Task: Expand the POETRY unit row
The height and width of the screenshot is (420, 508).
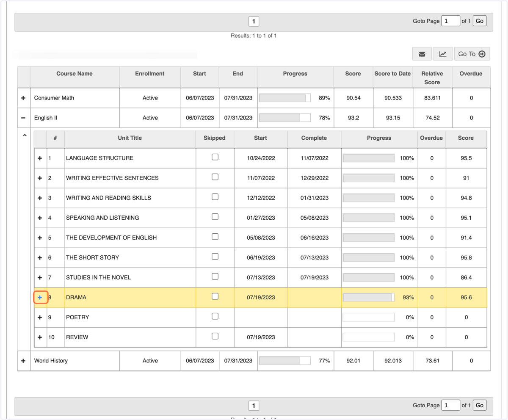Action: pos(40,317)
